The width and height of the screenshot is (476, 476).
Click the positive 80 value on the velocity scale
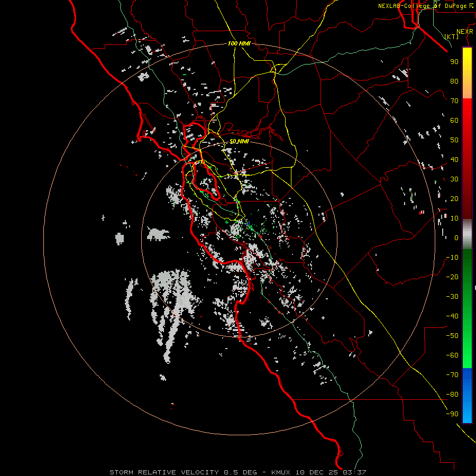click(454, 81)
